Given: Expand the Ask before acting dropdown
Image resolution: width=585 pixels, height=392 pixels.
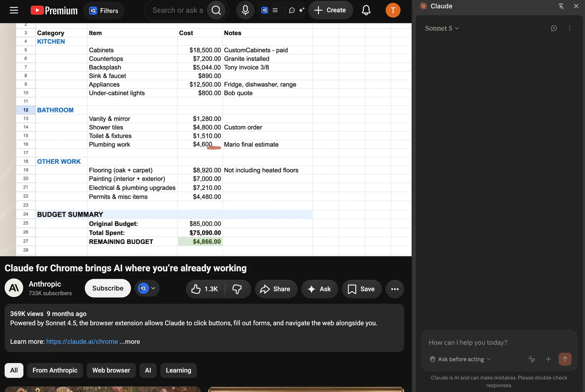Looking at the screenshot, I should [460, 359].
